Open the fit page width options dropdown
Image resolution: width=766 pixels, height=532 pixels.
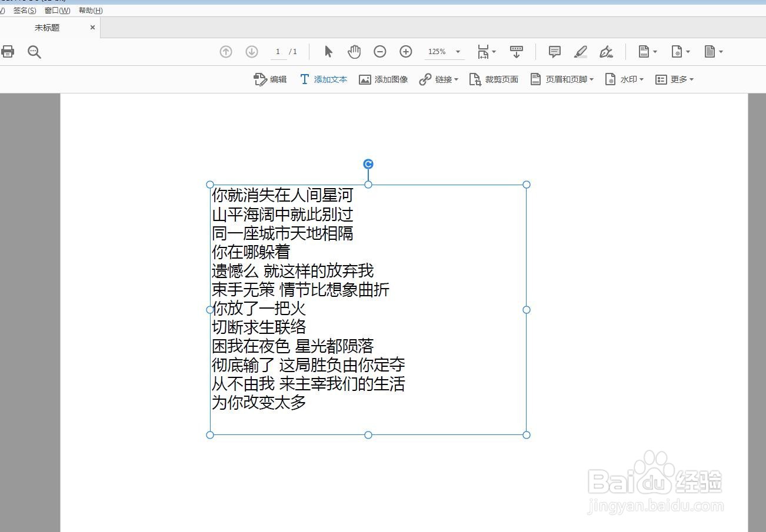click(x=487, y=52)
